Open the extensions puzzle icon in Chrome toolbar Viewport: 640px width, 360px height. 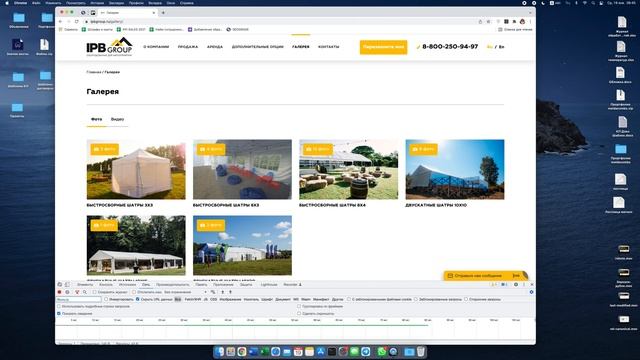(514, 22)
